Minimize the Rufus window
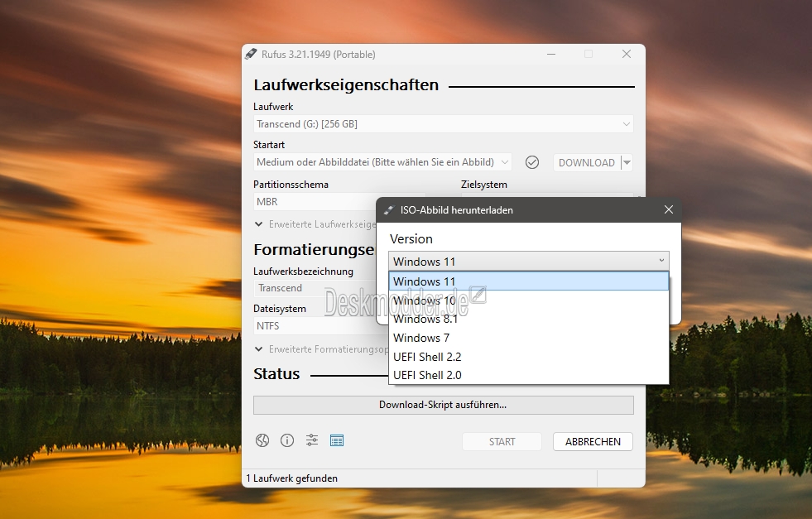 pyautogui.click(x=551, y=55)
